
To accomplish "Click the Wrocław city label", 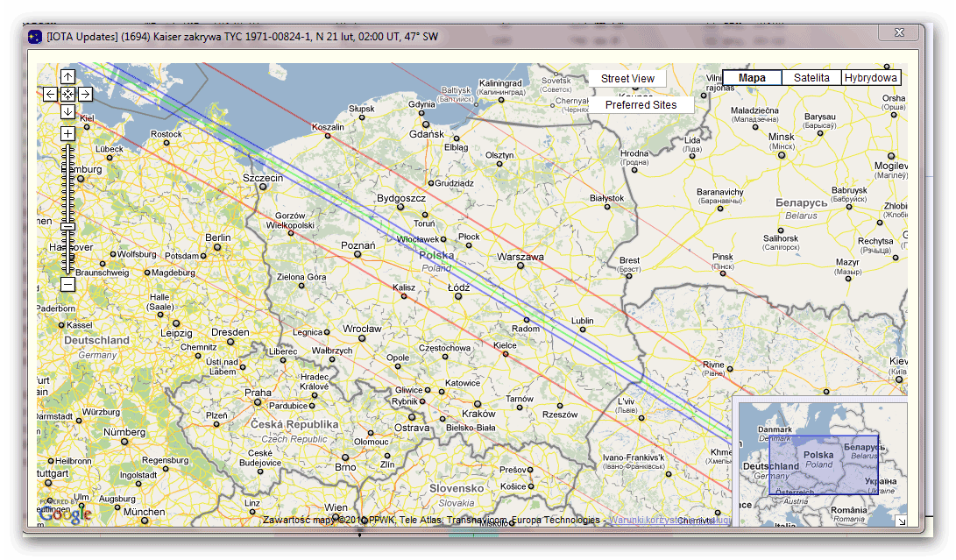I will (x=362, y=328).
